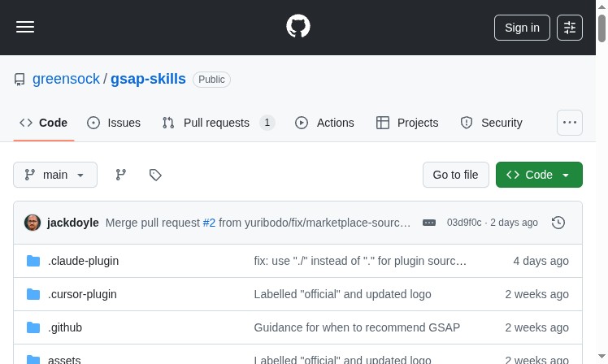Open commit history clock icon
The image size is (608, 364).
coord(558,223)
